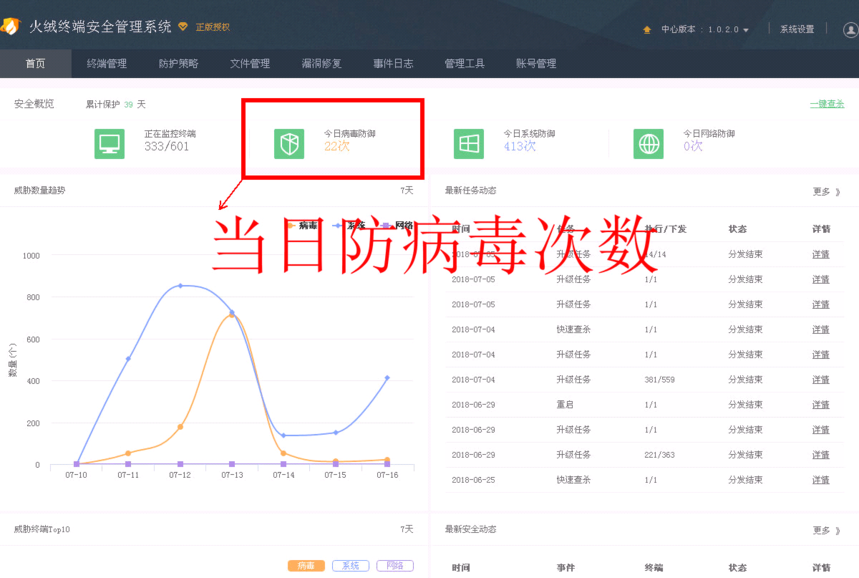
Task: Click the 07-13 peak point on the orange curve
Action: 231,315
